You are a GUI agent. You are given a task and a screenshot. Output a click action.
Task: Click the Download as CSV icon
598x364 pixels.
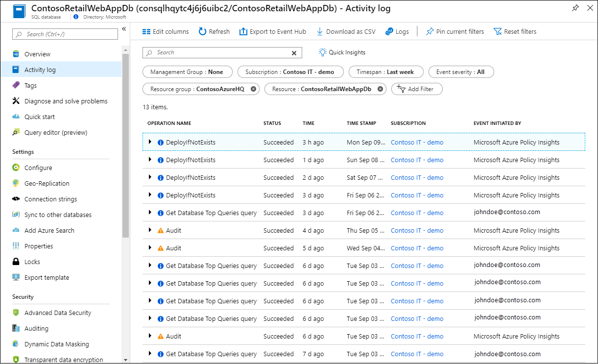tap(320, 31)
